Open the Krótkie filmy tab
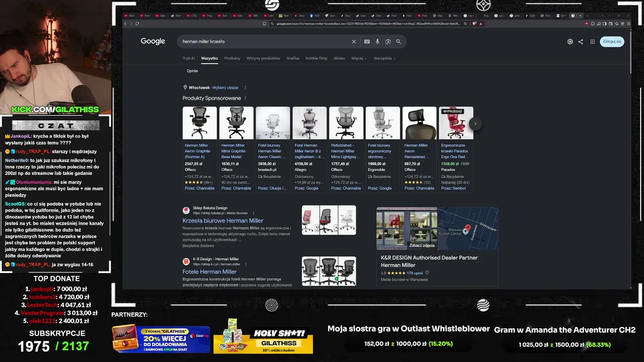The width and height of the screenshot is (644, 362). (x=316, y=58)
